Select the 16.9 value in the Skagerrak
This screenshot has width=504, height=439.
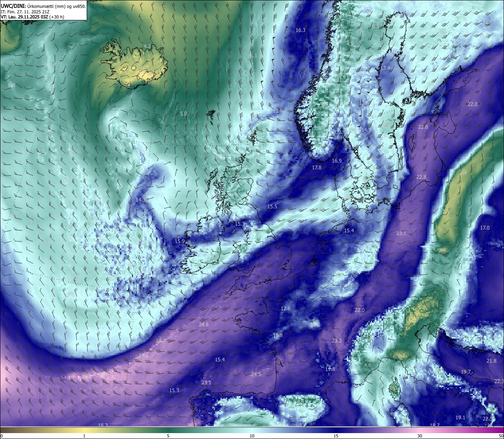[x=337, y=161]
